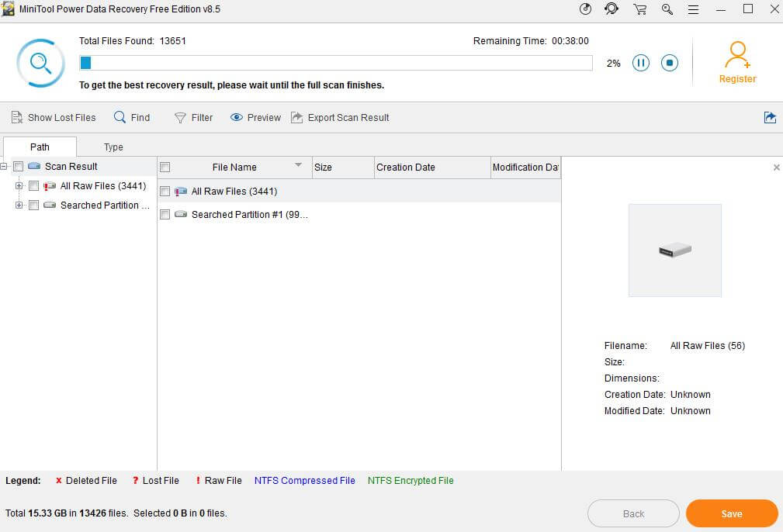The image size is (783, 532).
Task: Open the hamburger menu in title bar
Action: (x=693, y=9)
